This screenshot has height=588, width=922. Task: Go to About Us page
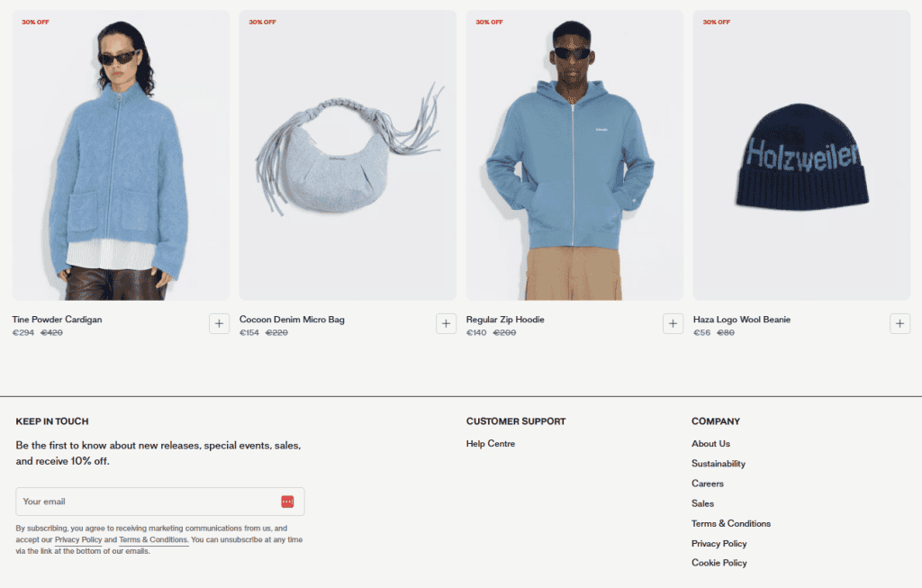710,444
